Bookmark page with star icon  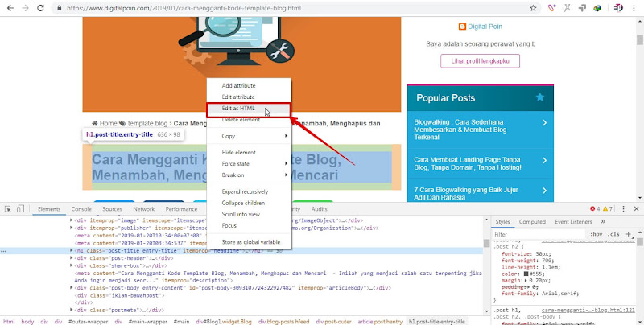click(533, 8)
